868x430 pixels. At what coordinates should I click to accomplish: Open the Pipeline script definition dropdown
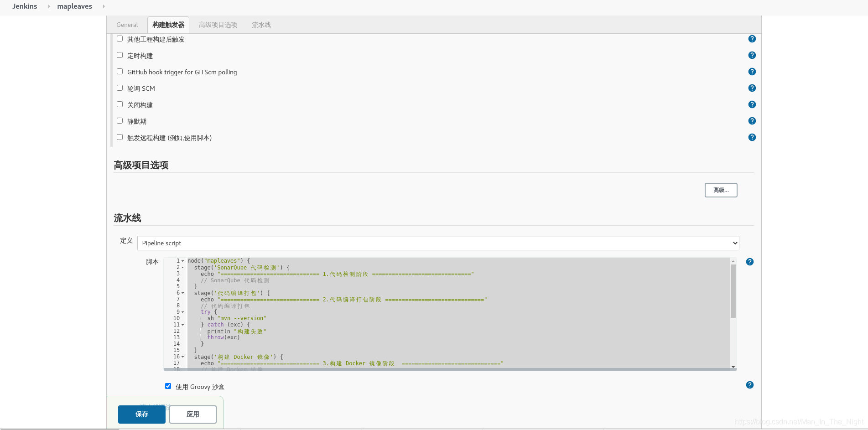pos(438,243)
